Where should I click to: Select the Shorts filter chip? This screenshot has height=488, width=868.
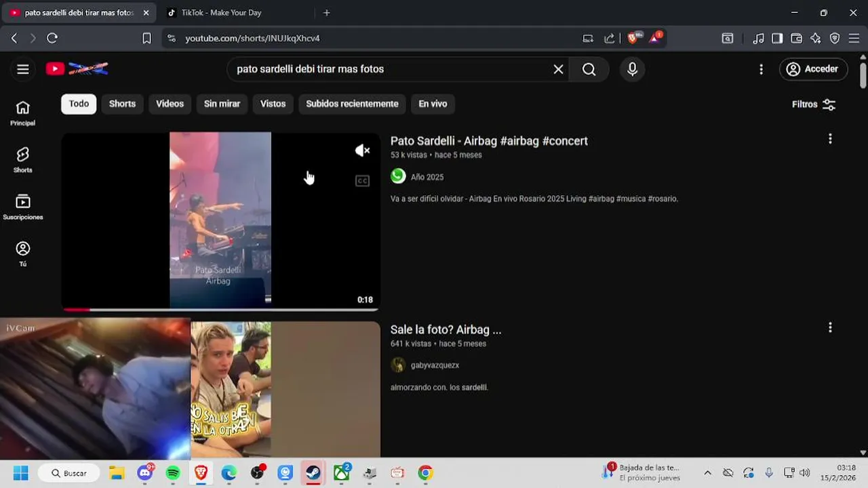pyautogui.click(x=122, y=104)
